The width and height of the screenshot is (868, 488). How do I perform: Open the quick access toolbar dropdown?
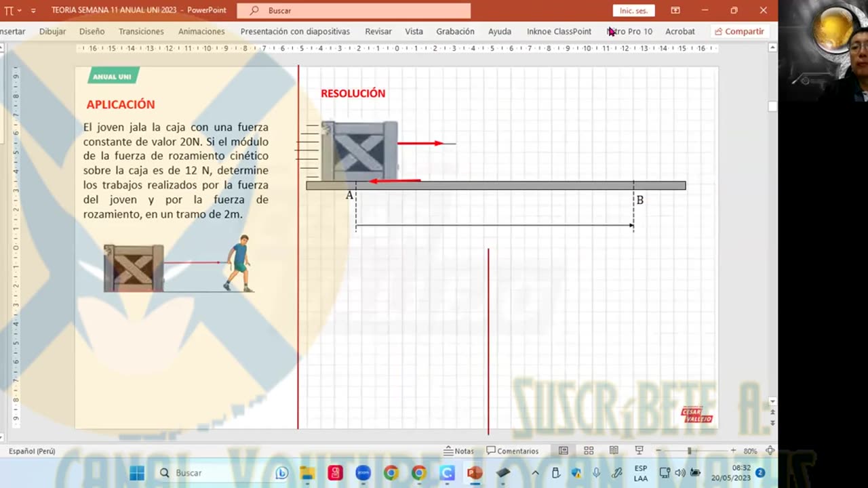(33, 11)
